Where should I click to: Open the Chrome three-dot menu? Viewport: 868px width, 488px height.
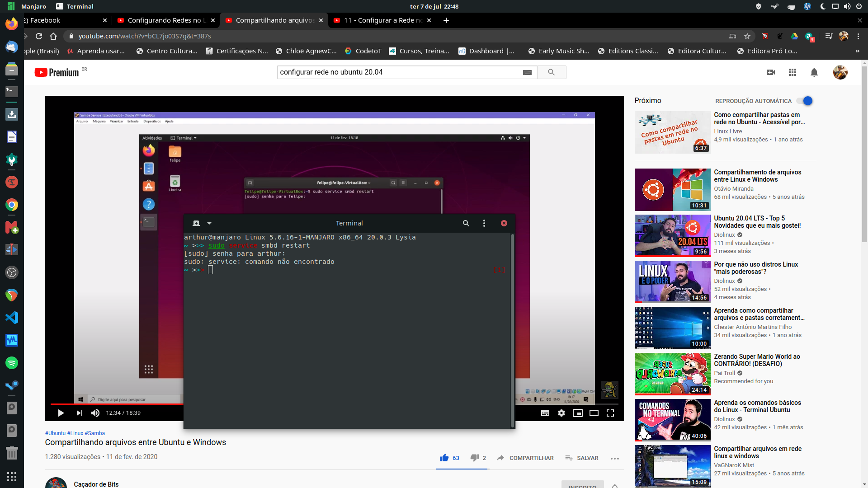(858, 36)
